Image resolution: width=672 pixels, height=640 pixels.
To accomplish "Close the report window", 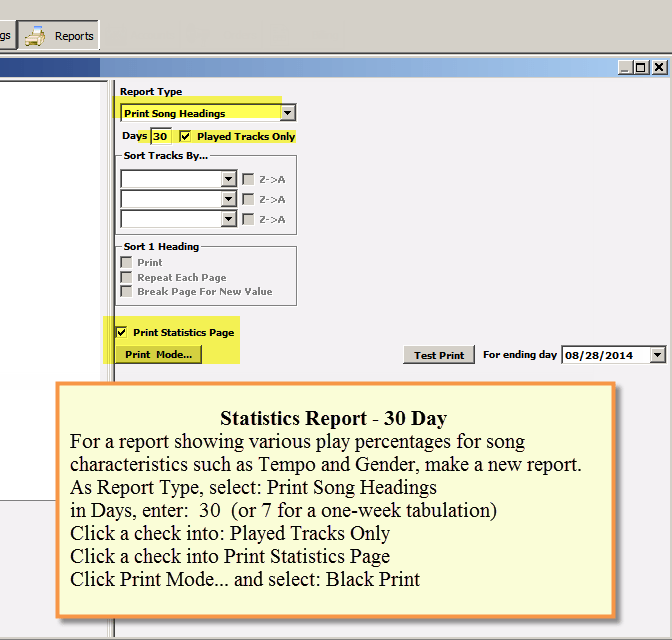I will [659, 68].
